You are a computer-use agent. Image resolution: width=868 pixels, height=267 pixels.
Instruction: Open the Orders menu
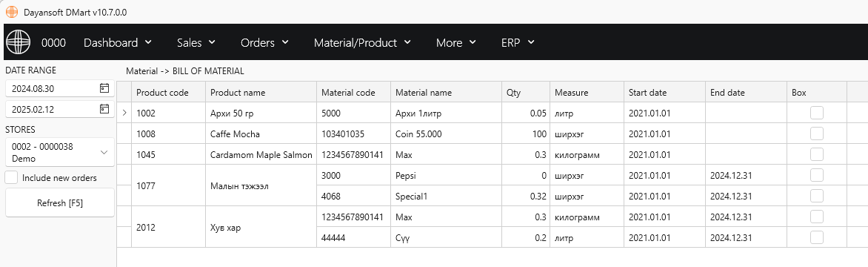(264, 43)
